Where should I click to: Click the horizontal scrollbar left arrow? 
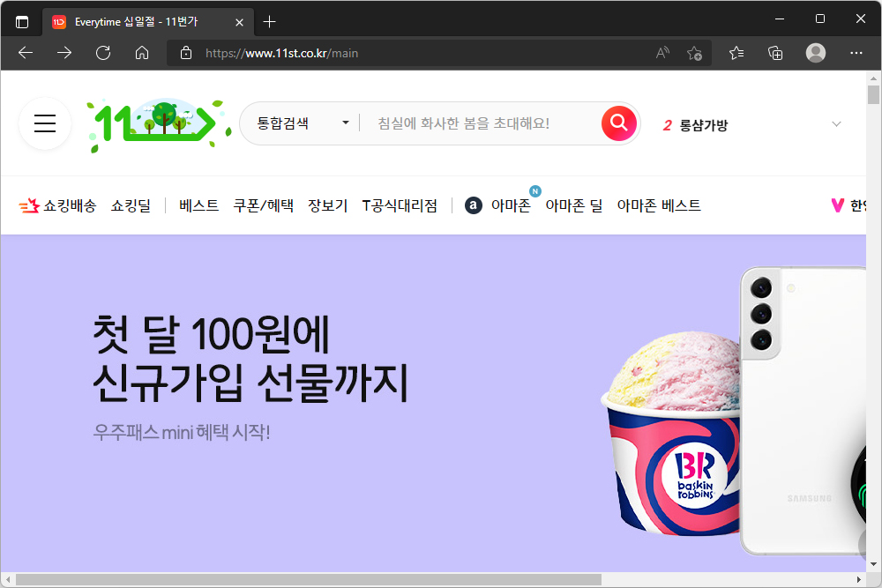(x=8, y=579)
